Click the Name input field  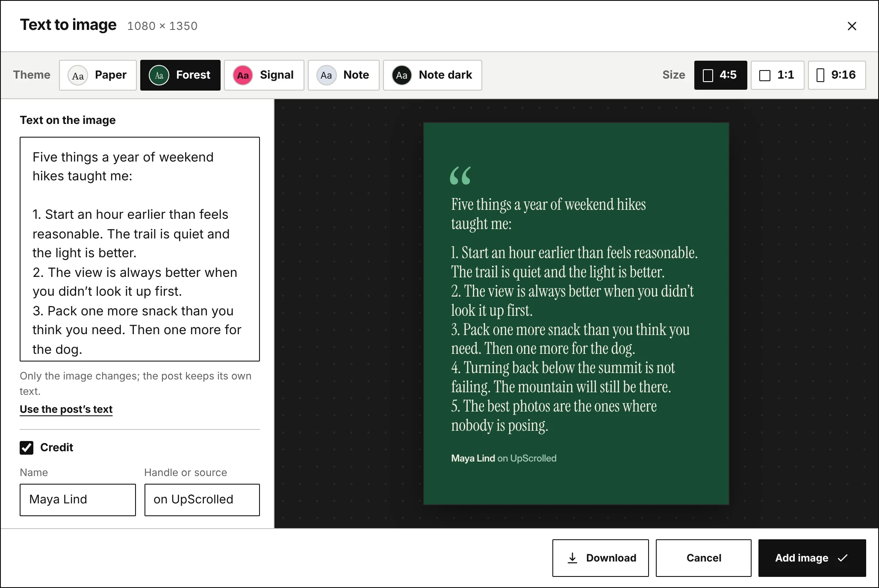pos(78,500)
